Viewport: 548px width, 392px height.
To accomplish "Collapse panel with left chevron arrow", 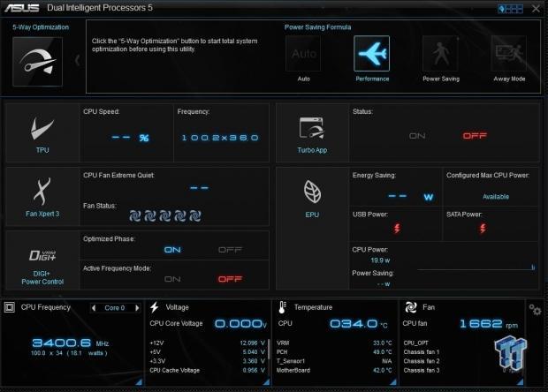I will (x=77, y=60).
